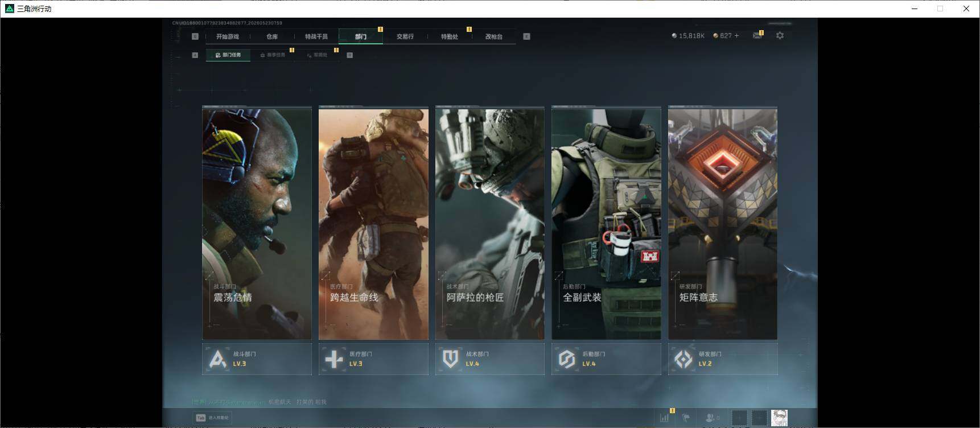Select the 部门任务 sub-tab
The width and height of the screenshot is (980, 428).
coord(228,55)
